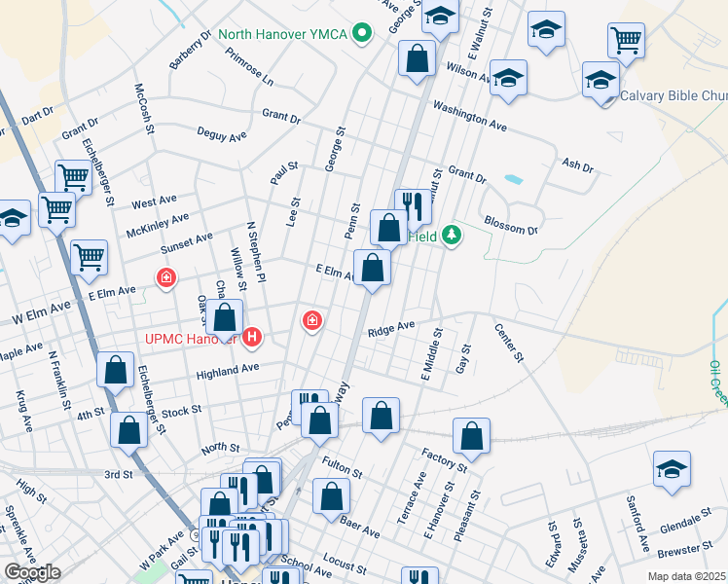Click the Brewster St street label

pyautogui.click(x=685, y=550)
